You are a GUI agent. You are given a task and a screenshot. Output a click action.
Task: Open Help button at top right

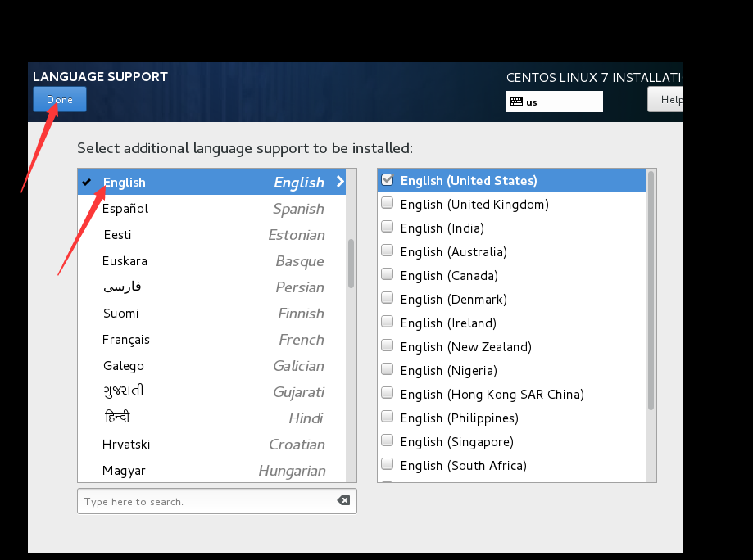click(x=665, y=99)
